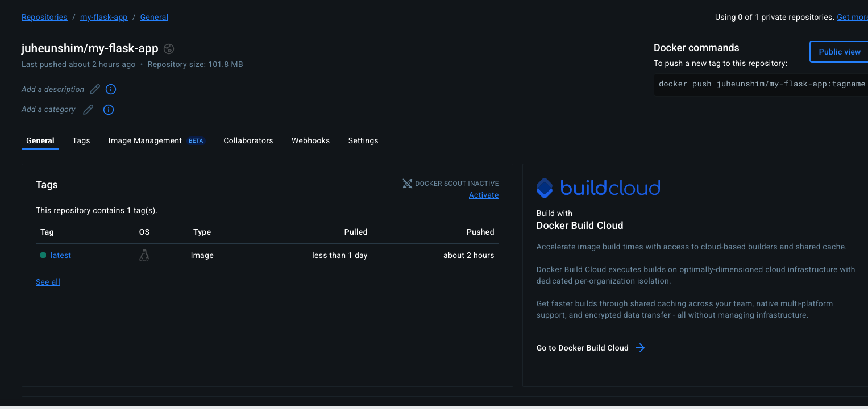Click the Docker Build Cloud heading
The image size is (868, 412).
(x=580, y=226)
